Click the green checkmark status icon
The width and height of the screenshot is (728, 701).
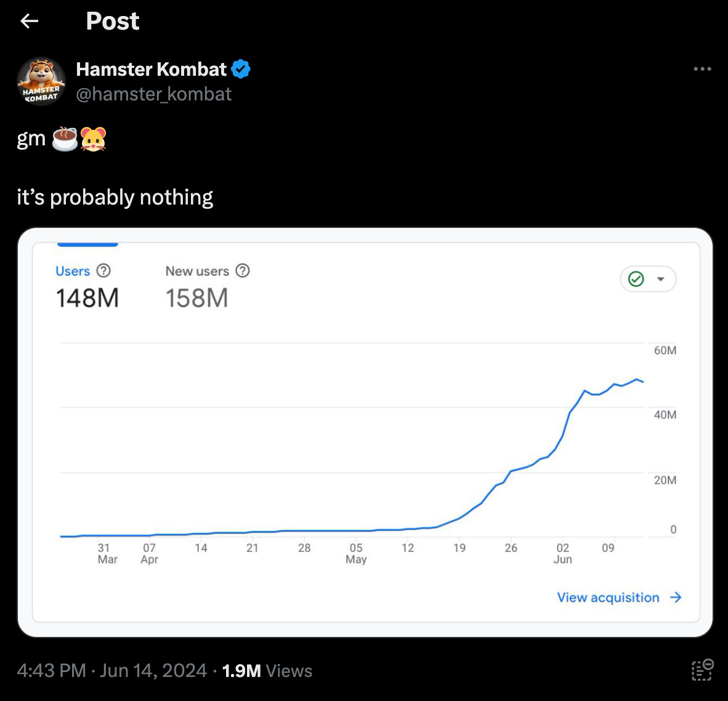click(636, 279)
